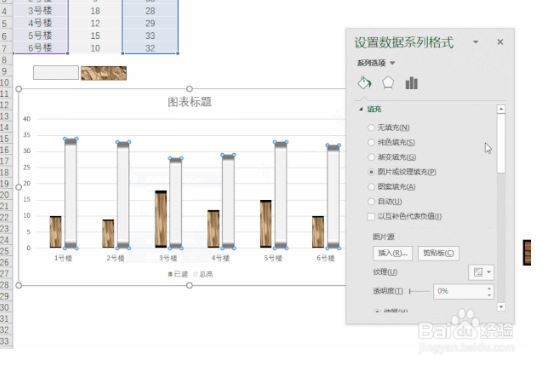Viewport: 546px width, 367px height.
Task: Click the row 9 header
Action: 6,71
